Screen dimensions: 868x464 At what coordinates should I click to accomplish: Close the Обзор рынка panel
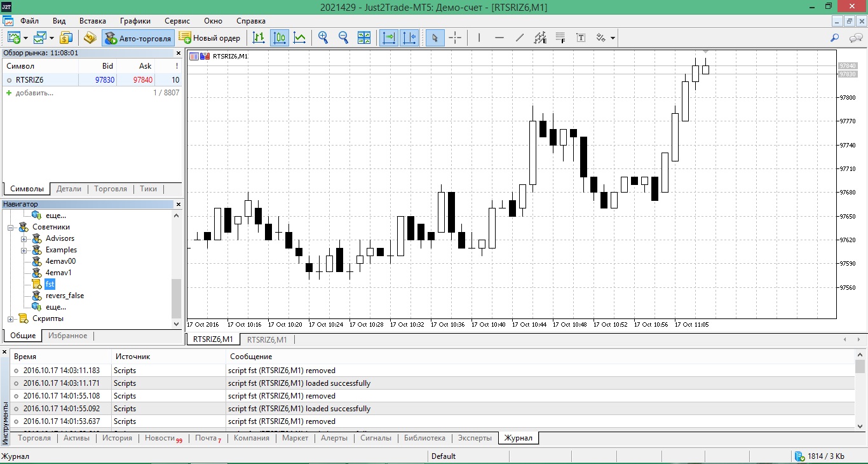179,53
